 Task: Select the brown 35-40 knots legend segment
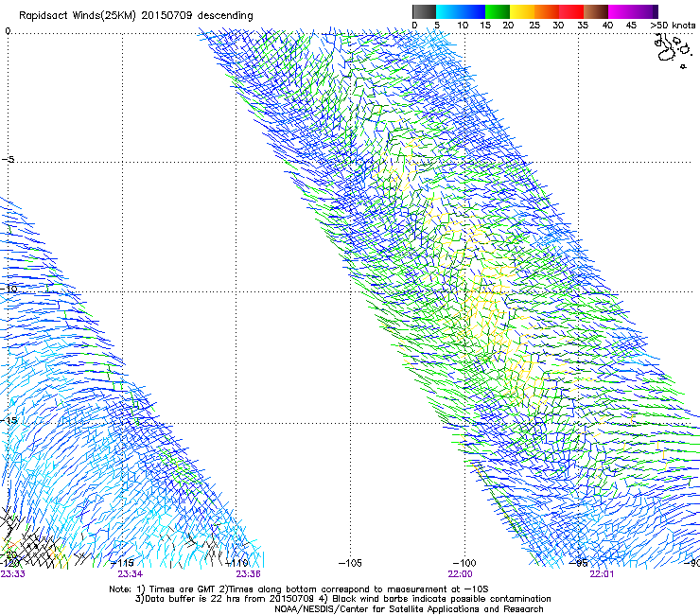point(596,11)
